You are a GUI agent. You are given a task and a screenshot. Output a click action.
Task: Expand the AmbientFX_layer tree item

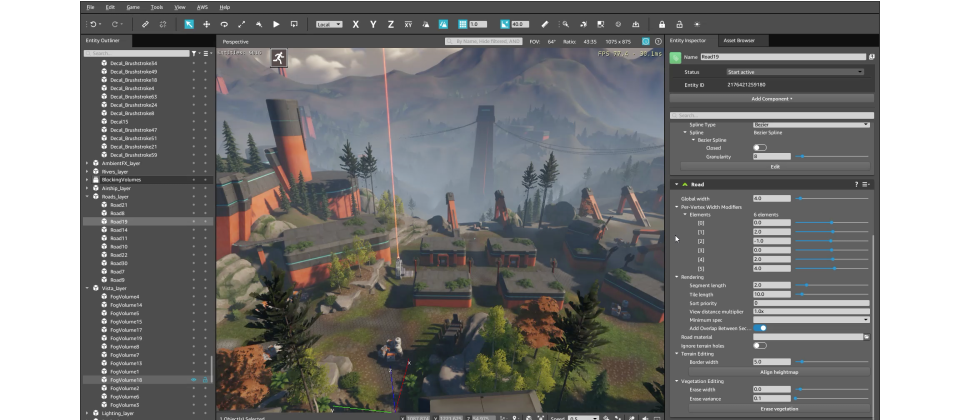[x=87, y=163]
